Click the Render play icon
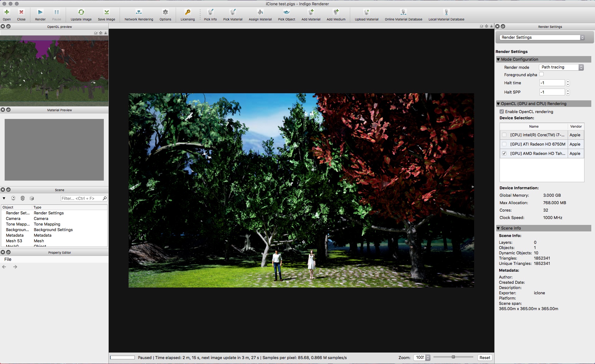The image size is (595, 364). coord(40,12)
